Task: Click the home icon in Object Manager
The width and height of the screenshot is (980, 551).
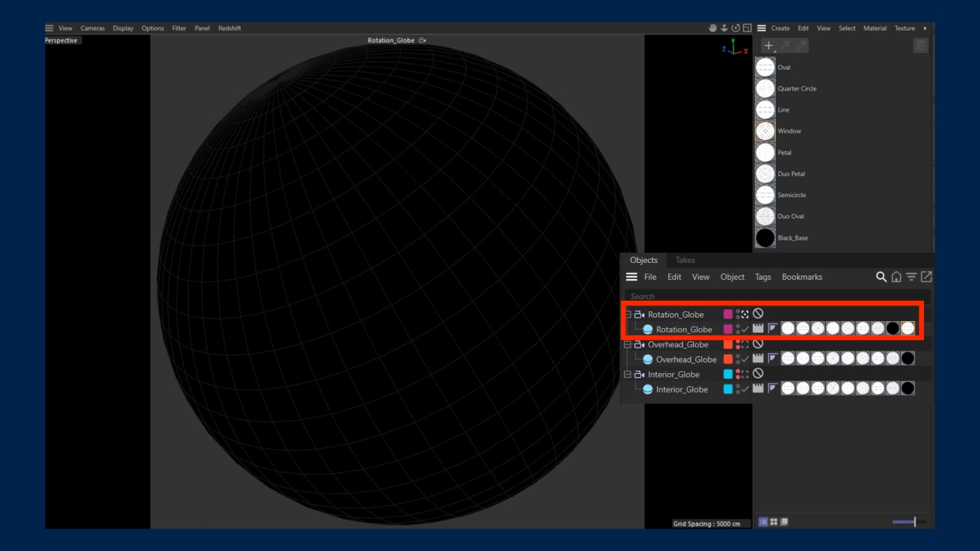Action: [x=896, y=277]
